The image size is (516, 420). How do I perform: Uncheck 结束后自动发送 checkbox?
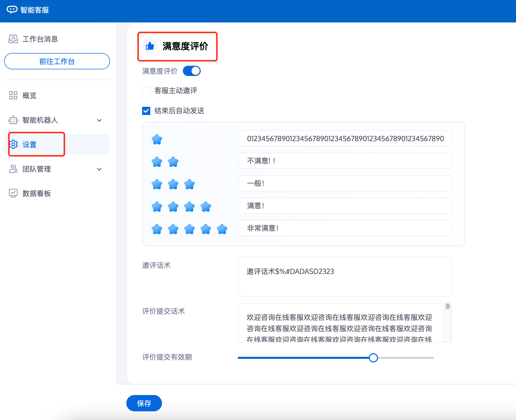[146, 111]
